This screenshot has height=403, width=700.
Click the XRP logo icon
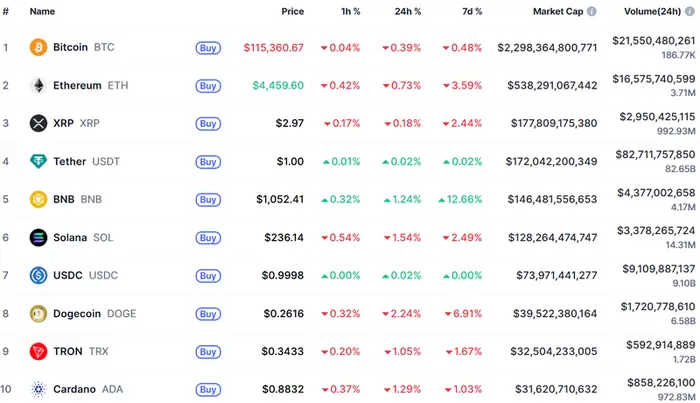[x=38, y=123]
